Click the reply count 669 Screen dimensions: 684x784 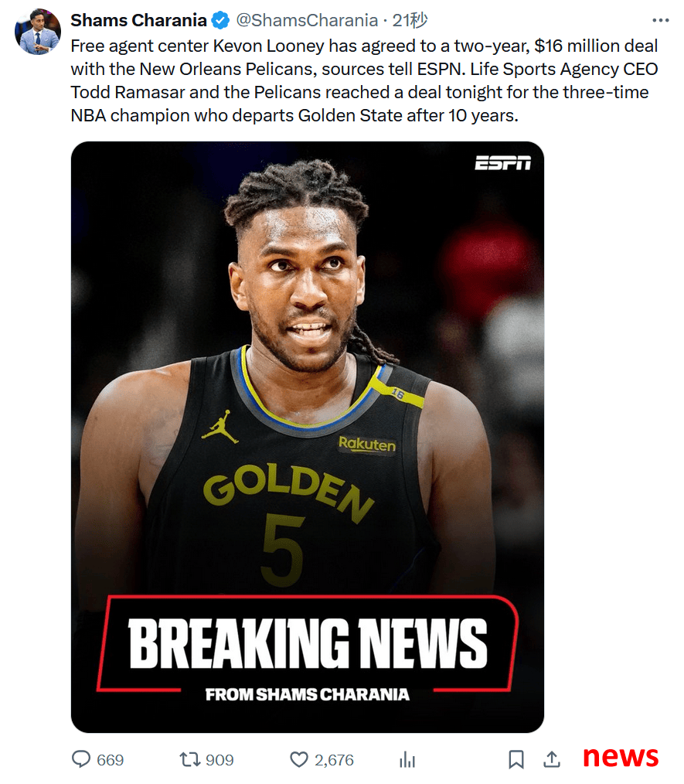tap(110, 760)
